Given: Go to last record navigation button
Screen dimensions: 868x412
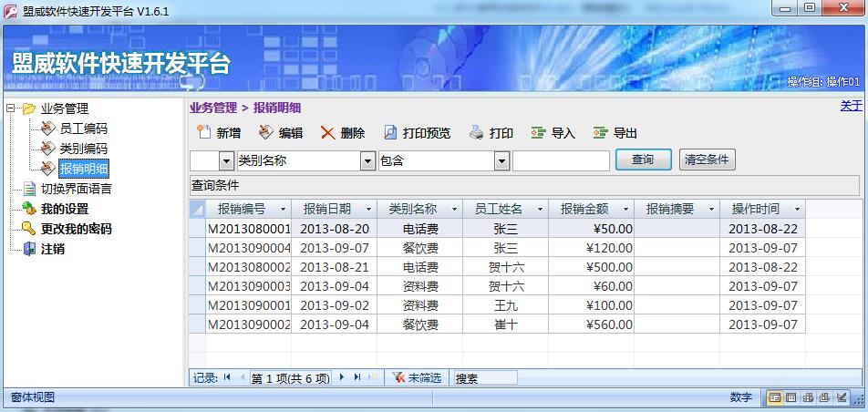Looking at the screenshot, I should 357,377.
